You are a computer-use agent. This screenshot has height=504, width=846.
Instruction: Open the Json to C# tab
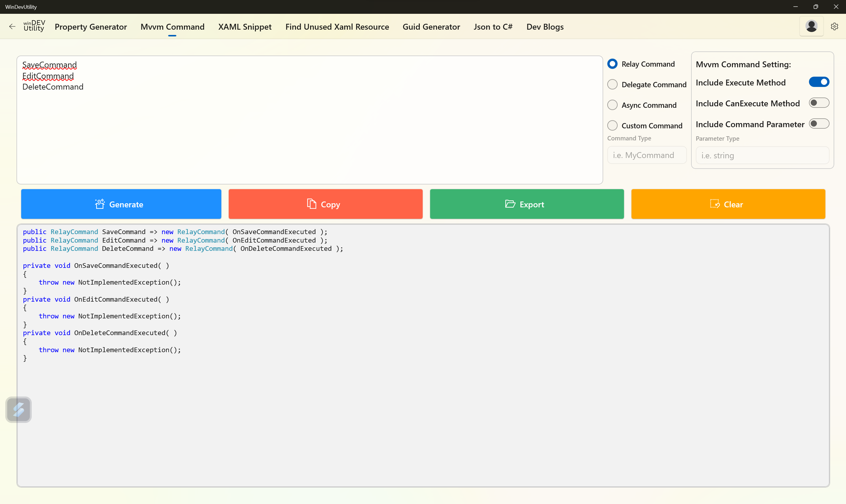(493, 27)
